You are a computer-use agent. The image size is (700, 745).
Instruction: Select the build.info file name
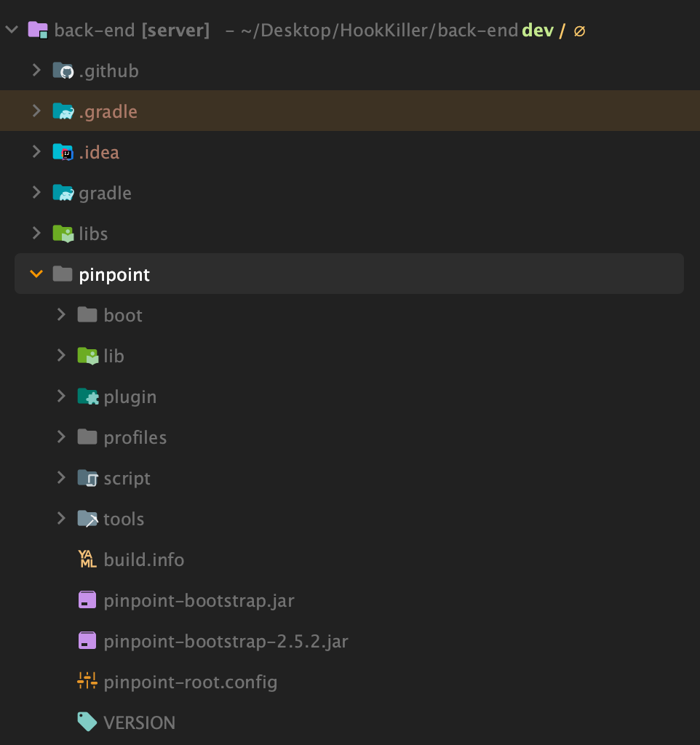click(x=144, y=559)
